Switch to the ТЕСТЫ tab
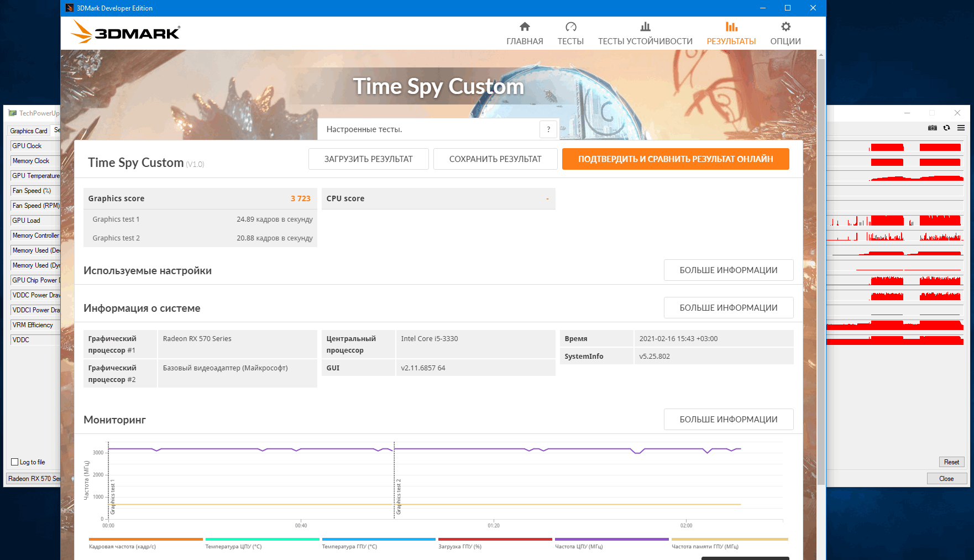This screenshot has width=974, height=560. point(570,34)
